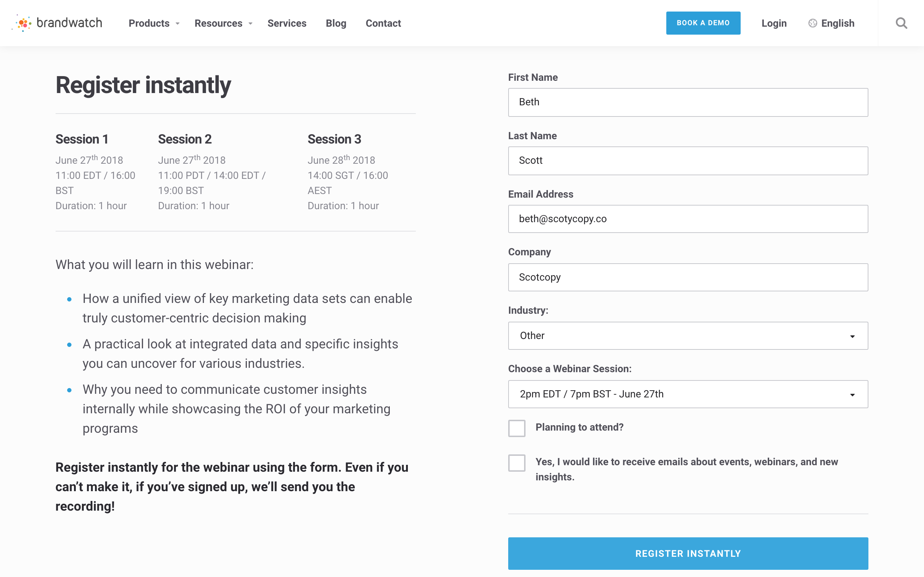This screenshot has width=924, height=577.
Task: Enable the receive emails checkbox
Action: point(517,463)
